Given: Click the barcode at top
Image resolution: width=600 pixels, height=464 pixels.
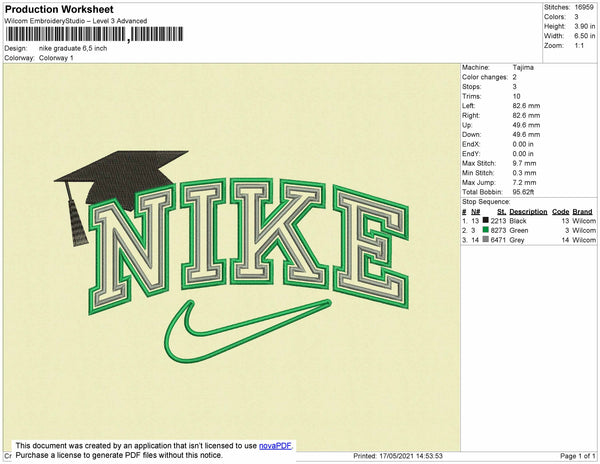Looking at the screenshot, I should 94,34.
